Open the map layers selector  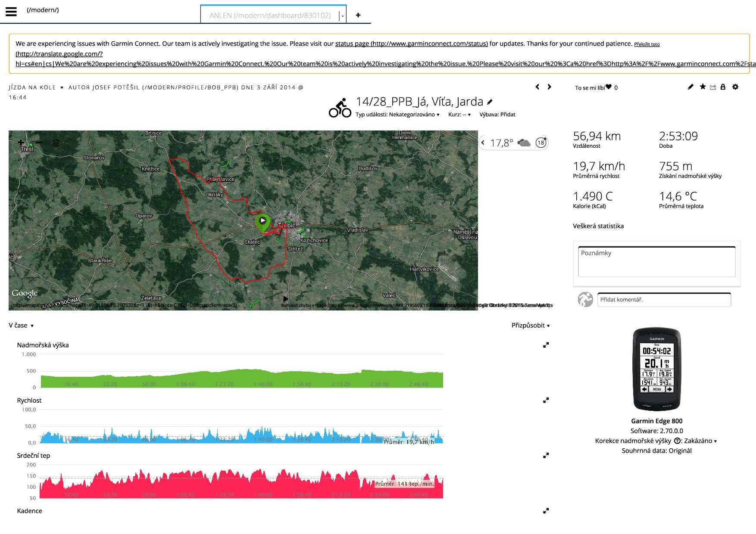[56, 143]
